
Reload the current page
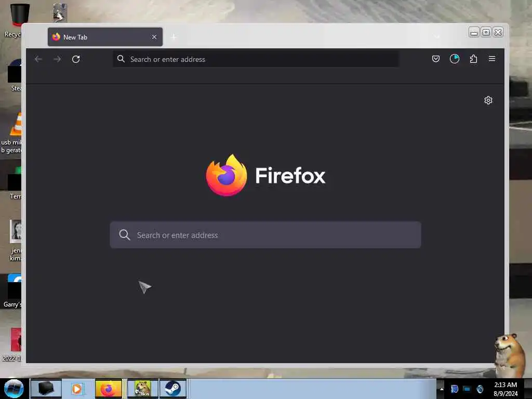point(76,59)
